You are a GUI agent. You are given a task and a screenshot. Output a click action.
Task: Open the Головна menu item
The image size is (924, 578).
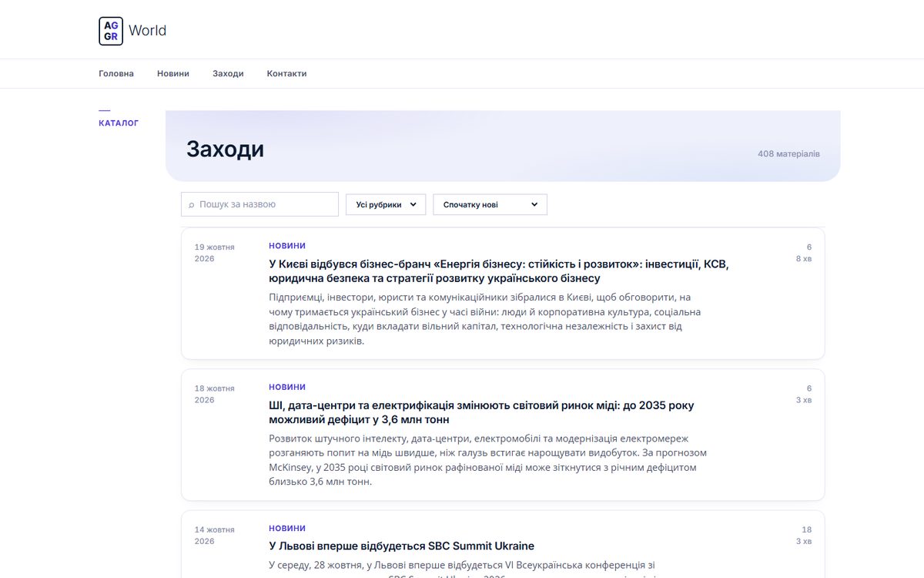pyautogui.click(x=116, y=74)
